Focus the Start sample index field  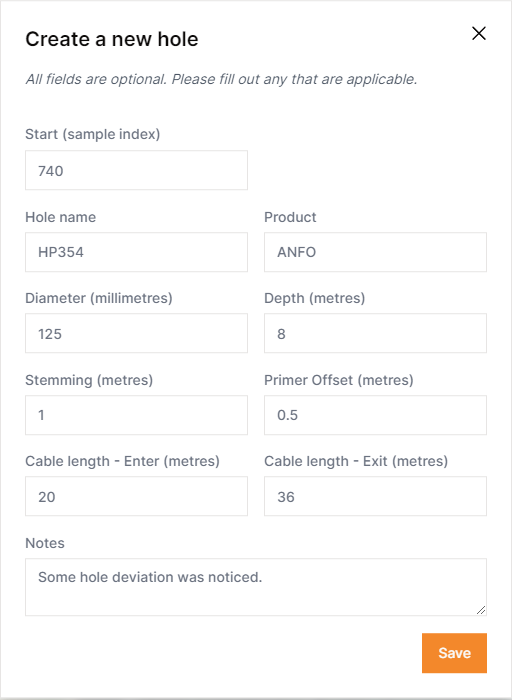(x=136, y=170)
